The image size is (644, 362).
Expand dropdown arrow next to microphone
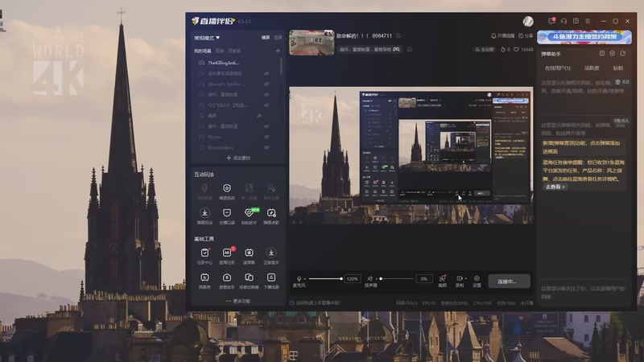click(x=305, y=278)
